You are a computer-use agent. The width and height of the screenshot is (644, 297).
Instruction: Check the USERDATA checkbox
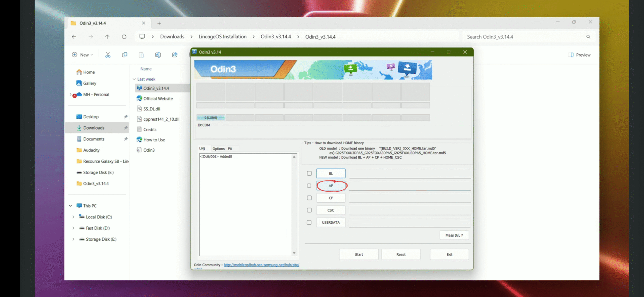click(x=309, y=222)
